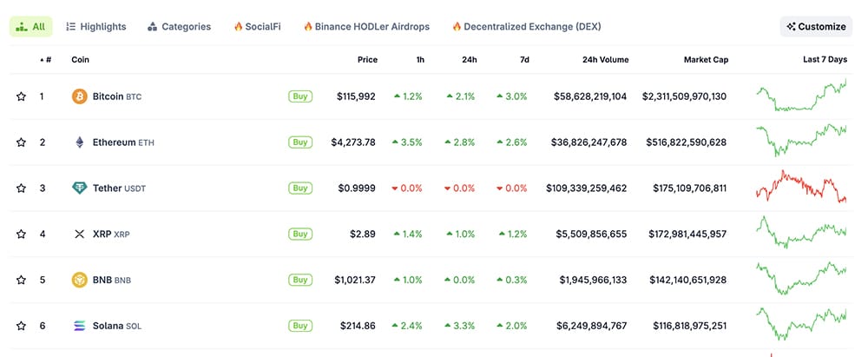Viewport: 868px width, 357px height.
Task: Open Tether's red 7-day sparkline chart
Action: [800, 188]
